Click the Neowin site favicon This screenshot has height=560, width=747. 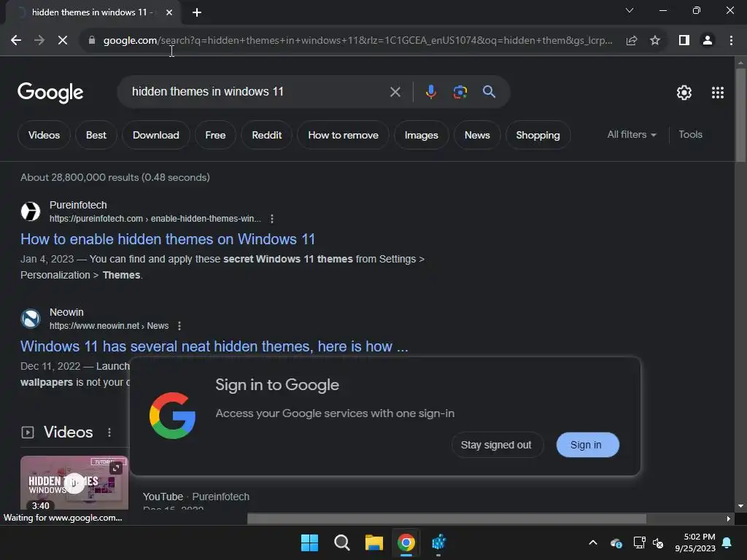(31, 319)
